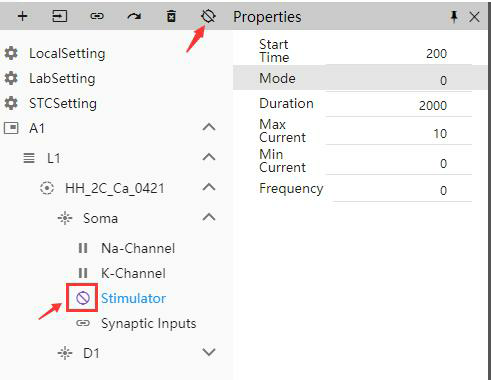The height and width of the screenshot is (380, 491).
Task: Select the HH_2C_Ca_0421 neuron item
Action: tap(115, 189)
